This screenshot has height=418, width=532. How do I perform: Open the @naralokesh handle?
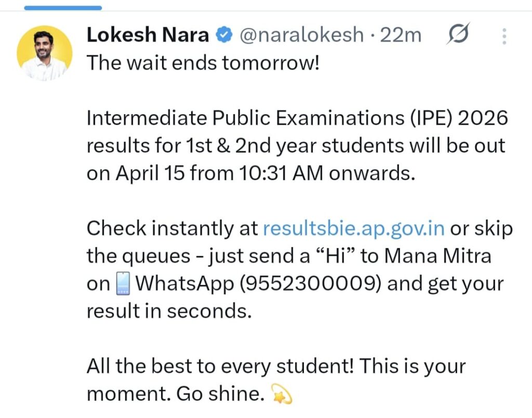tap(301, 35)
